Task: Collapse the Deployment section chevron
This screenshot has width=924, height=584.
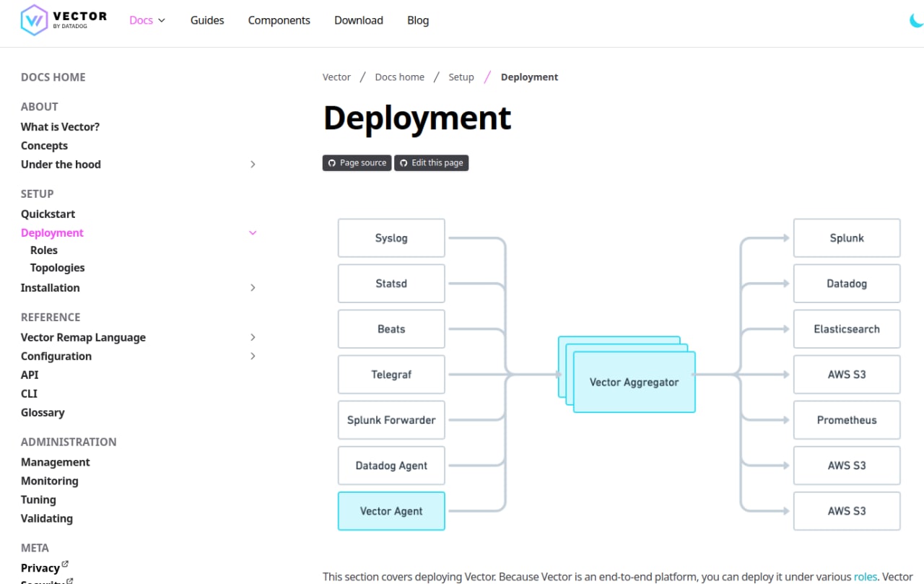Action: coord(253,233)
